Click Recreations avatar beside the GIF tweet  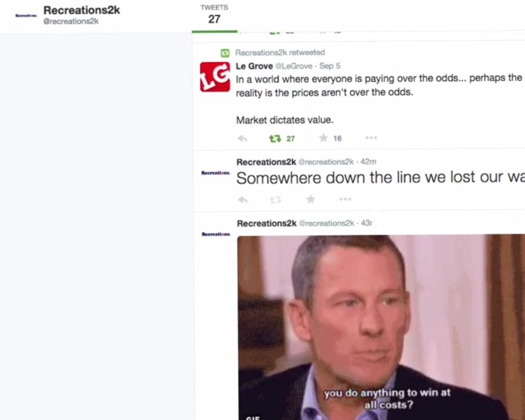click(x=216, y=234)
